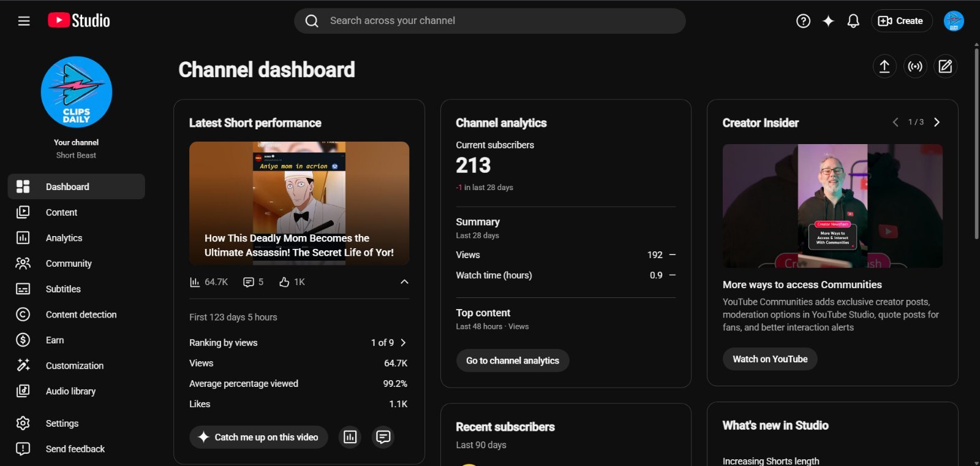Open Earn in the sidebar
Image resolution: width=980 pixels, height=466 pixels.
[77, 340]
